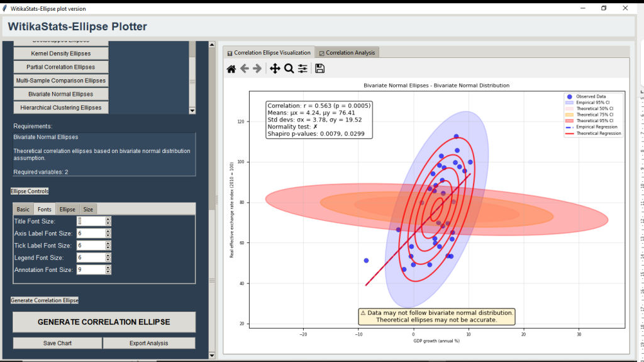644x362 pixels.
Task: Choose Kernel Density Ellipses
Action: pyautogui.click(x=61, y=54)
